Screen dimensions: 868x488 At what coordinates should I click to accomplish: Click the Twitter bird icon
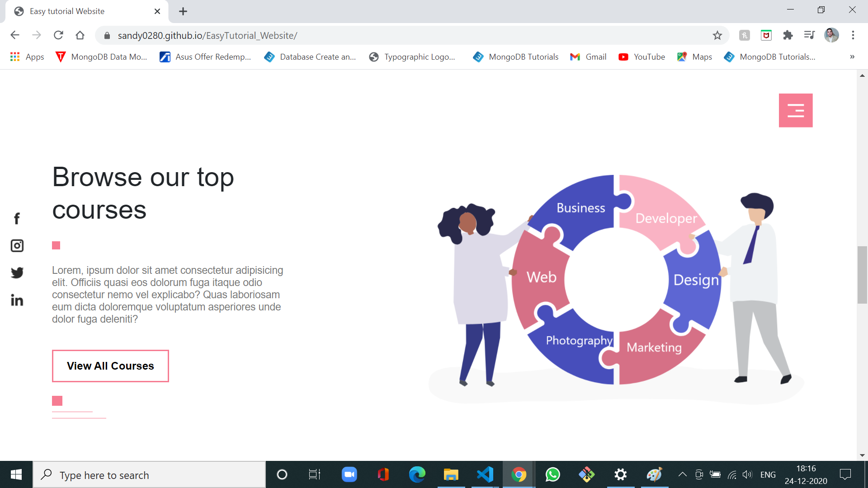pos(17,273)
